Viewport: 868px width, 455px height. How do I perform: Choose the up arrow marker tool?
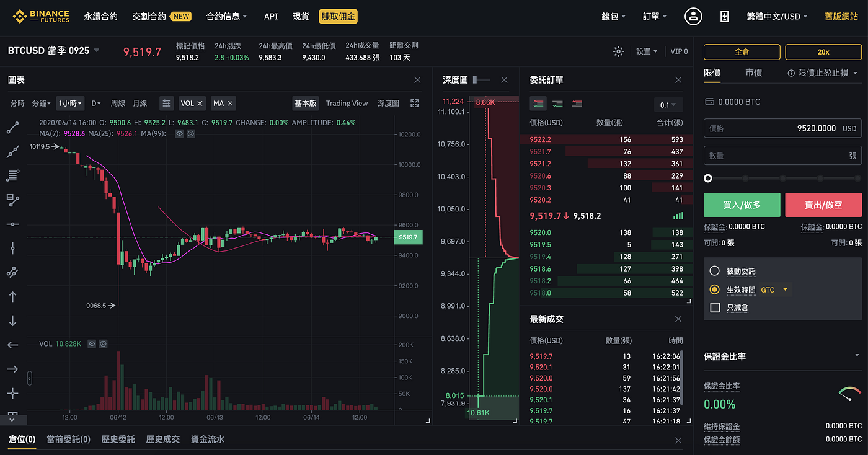(12, 296)
